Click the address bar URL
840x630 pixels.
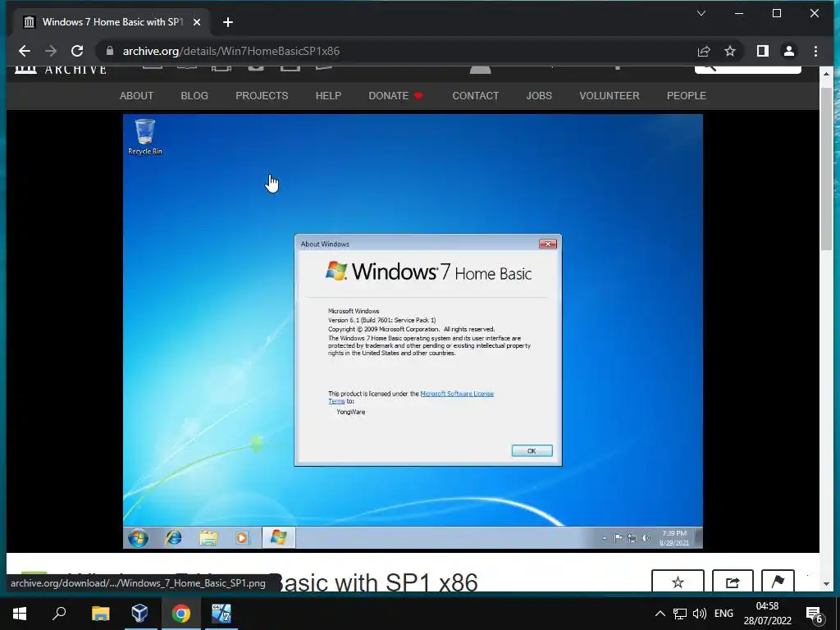coord(231,51)
